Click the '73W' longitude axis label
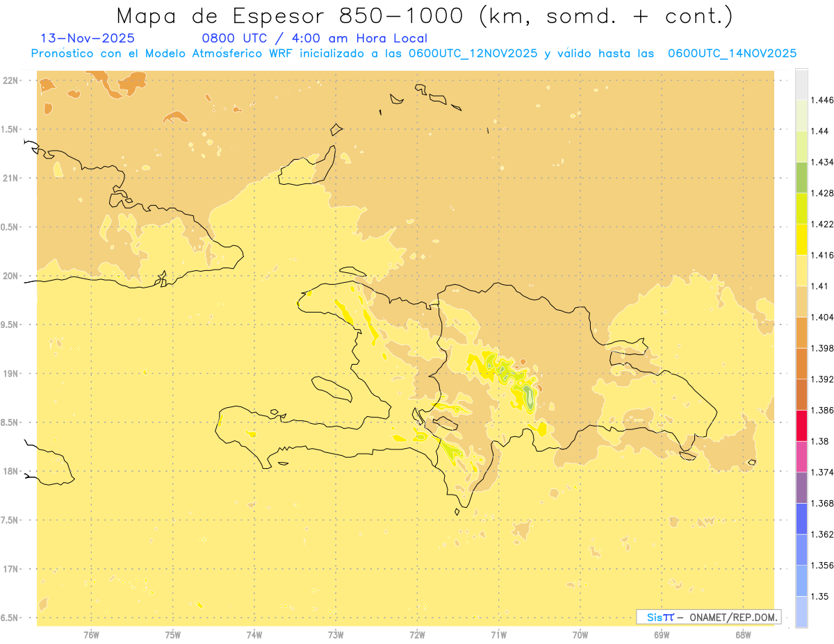Screen dimensions: 834x644 (336, 635)
